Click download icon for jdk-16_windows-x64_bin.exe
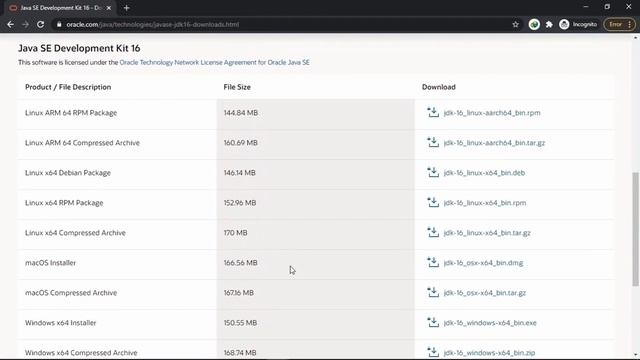Screen dimensions: 640x360 [x=433, y=322]
